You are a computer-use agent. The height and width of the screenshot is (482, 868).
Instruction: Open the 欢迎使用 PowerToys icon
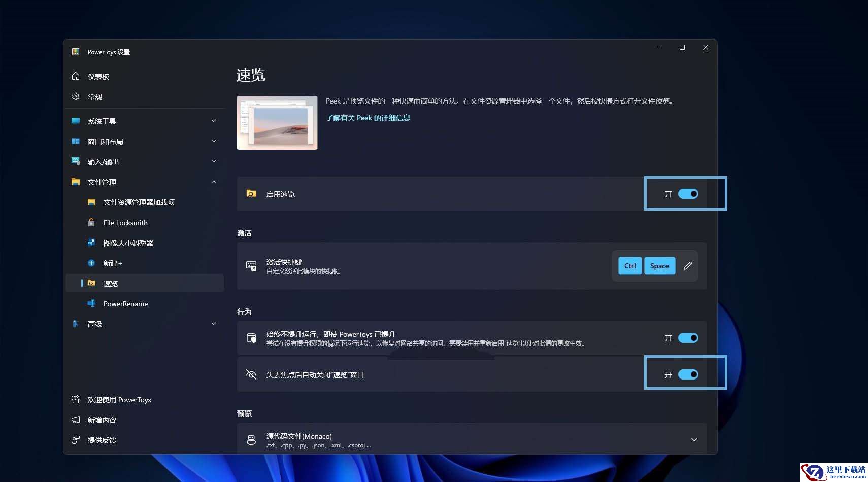[76, 399]
